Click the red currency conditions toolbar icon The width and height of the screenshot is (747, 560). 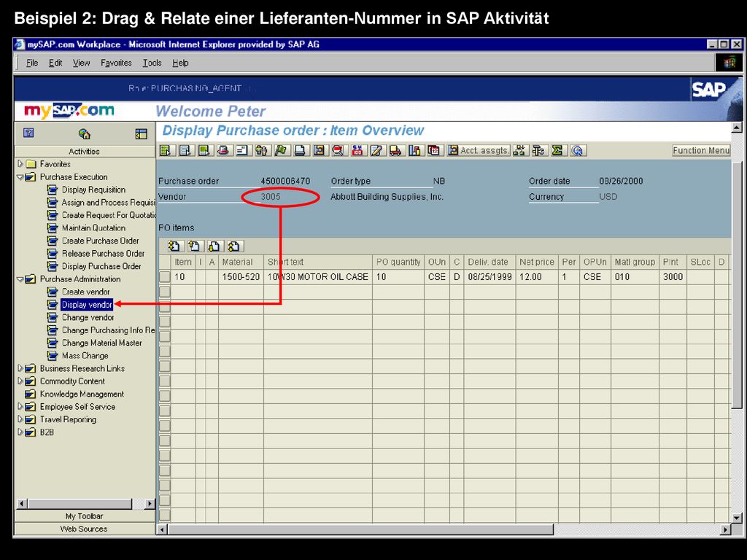tap(357, 150)
